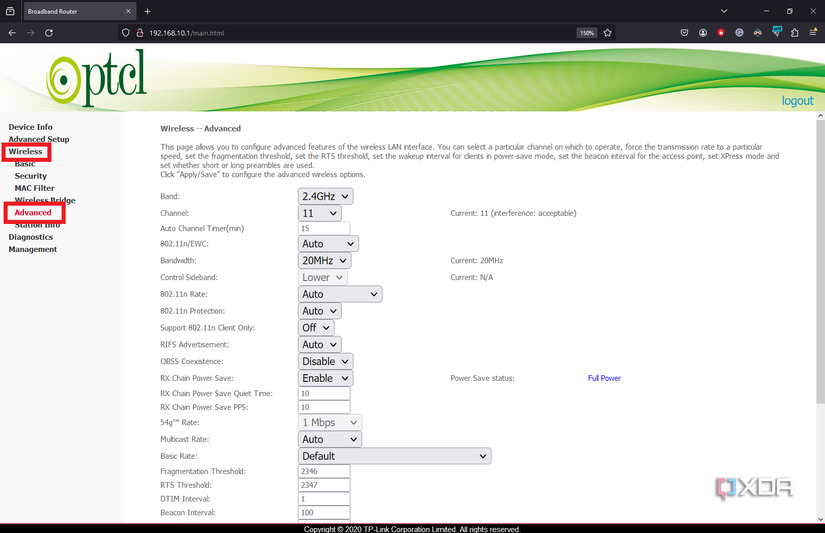825x533 pixels.
Task: Open the Wireless section in sidebar
Action: point(25,152)
